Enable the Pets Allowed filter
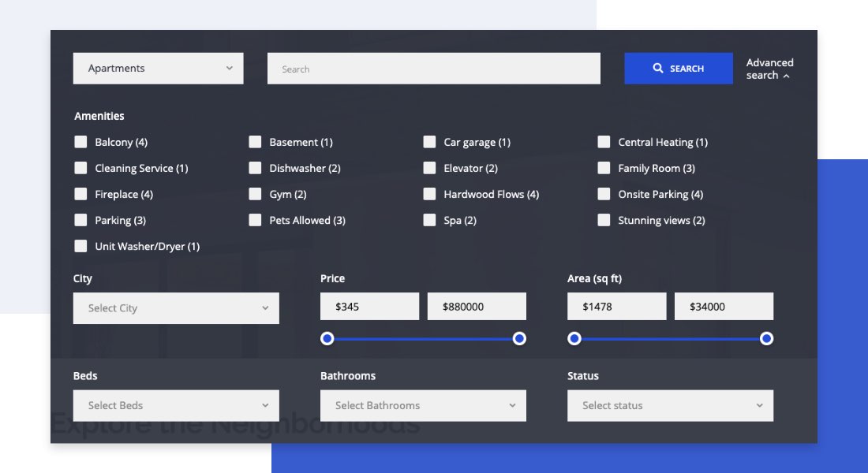The height and width of the screenshot is (473, 868). click(x=255, y=220)
